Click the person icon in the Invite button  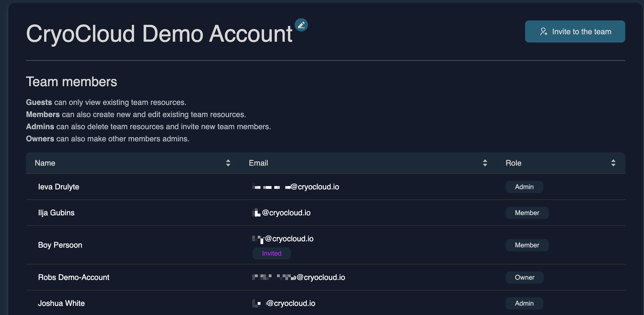point(543,31)
